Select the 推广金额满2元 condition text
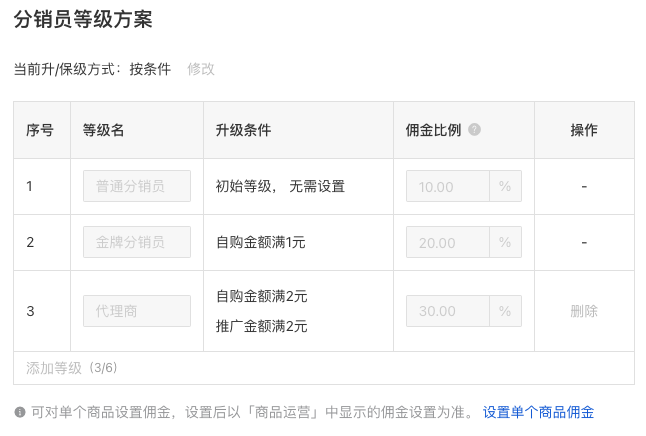The width and height of the screenshot is (646, 436). click(x=262, y=326)
